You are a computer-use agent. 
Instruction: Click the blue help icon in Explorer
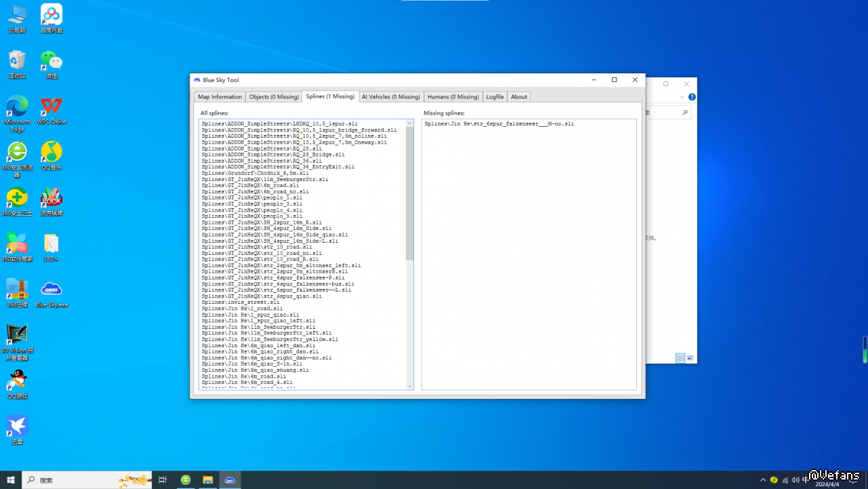692,97
